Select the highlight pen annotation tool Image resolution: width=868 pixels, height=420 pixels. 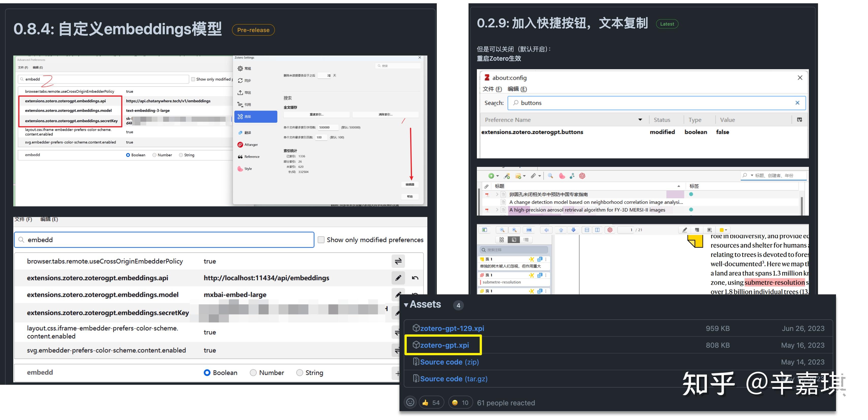click(x=685, y=230)
